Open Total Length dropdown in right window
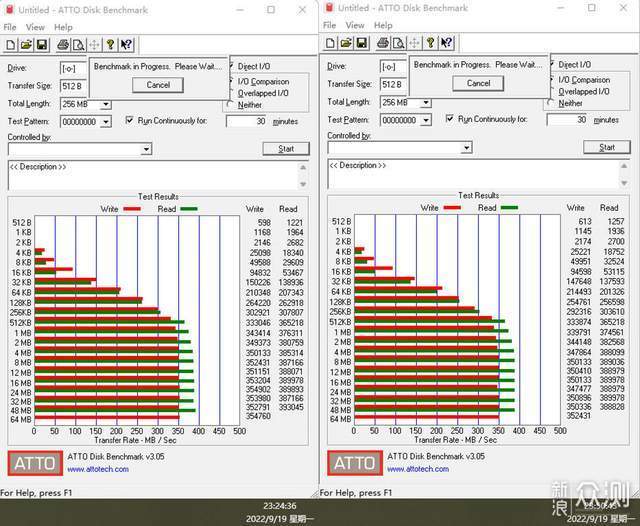The image size is (640, 526). (x=426, y=102)
